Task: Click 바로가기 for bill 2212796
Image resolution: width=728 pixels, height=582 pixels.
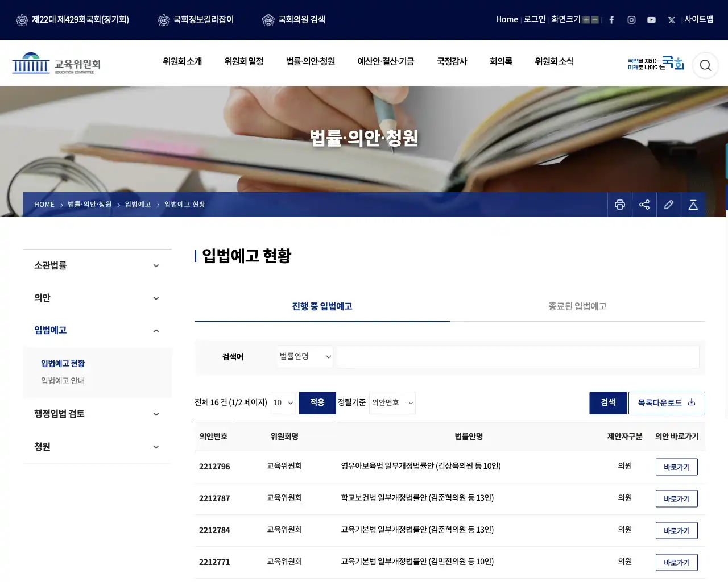Action: tap(677, 467)
